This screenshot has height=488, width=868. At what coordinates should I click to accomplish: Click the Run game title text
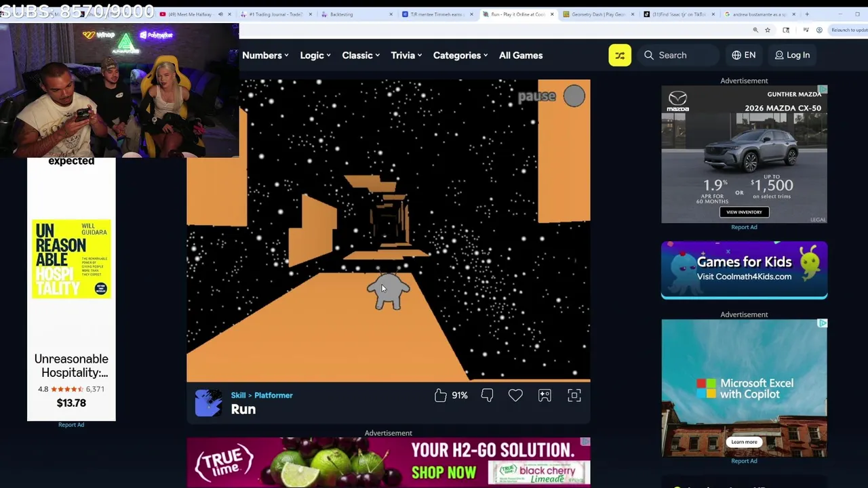point(243,409)
